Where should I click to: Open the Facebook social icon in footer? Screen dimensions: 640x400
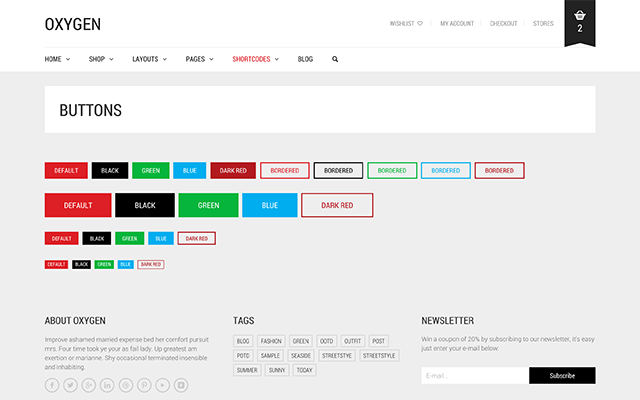tap(52, 385)
